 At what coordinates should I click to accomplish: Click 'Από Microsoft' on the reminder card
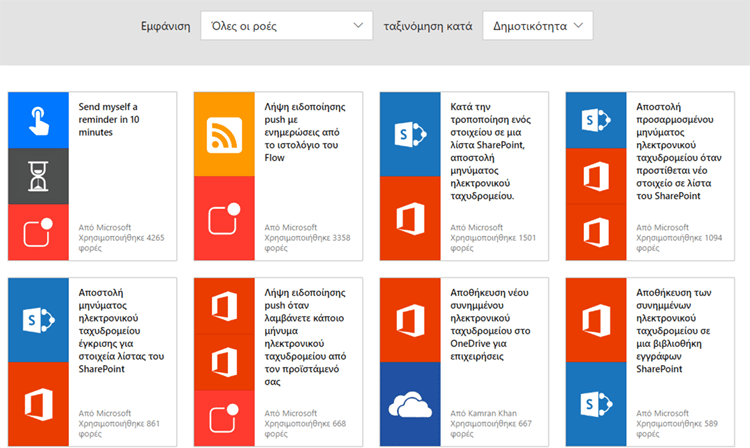[x=105, y=228]
